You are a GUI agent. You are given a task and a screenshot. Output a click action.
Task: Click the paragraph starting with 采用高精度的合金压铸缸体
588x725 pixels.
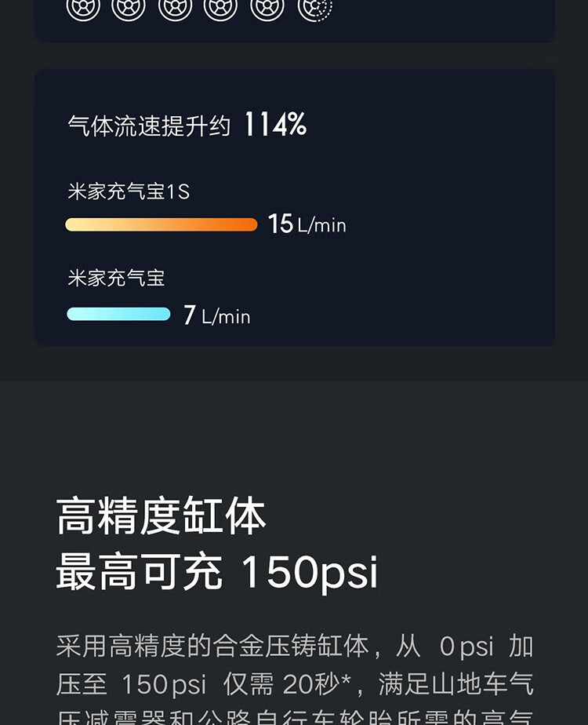(294, 675)
